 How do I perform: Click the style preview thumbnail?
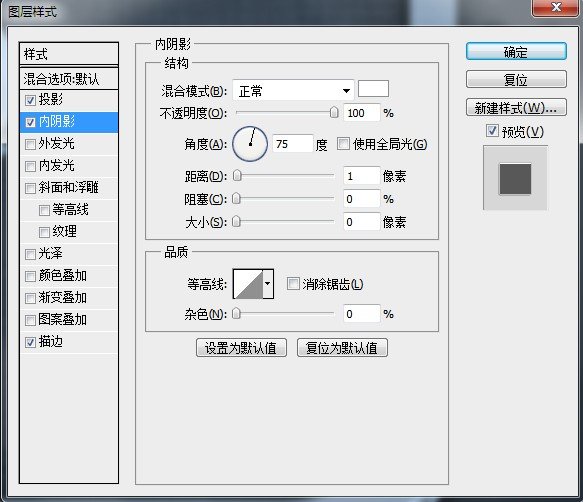[x=515, y=178]
